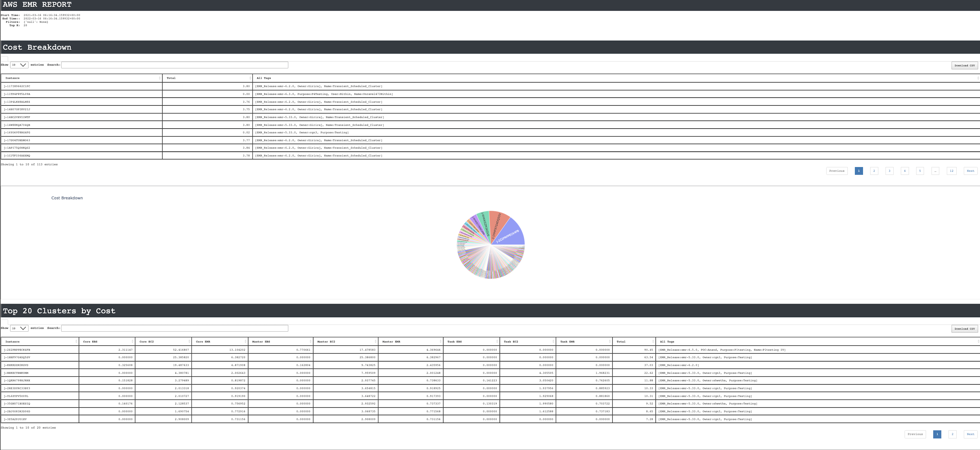This screenshot has height=450, width=980.
Task: Sort Cost Breakdown table by All Tags column
Action: point(616,78)
